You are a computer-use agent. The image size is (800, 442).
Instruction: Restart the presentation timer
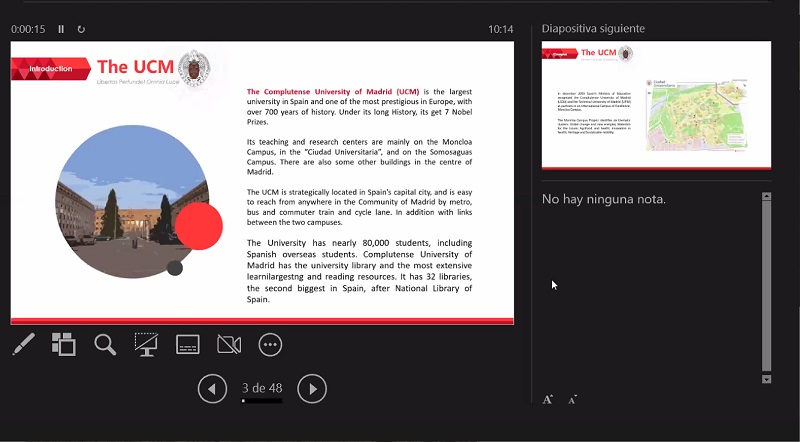click(x=81, y=29)
